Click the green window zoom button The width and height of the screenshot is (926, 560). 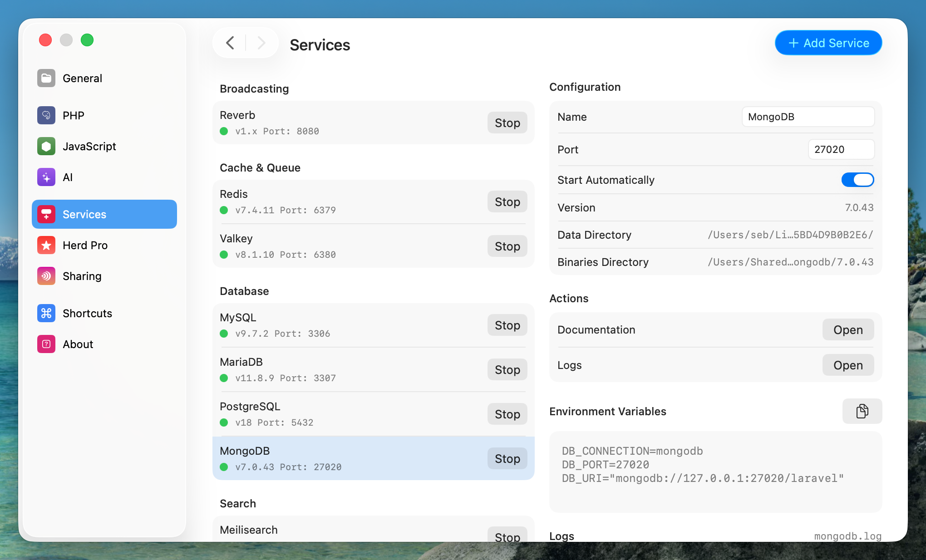pyautogui.click(x=87, y=40)
